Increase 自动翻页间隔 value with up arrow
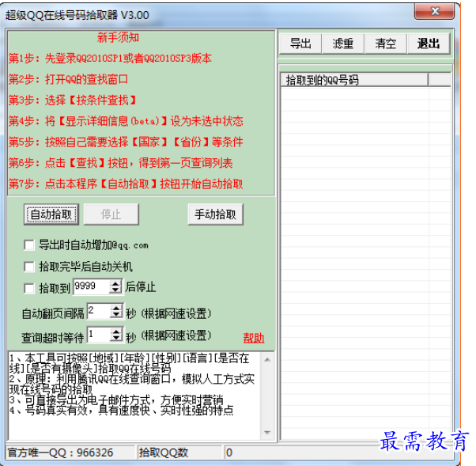Screen dimensions: 476x466 pyautogui.click(x=116, y=308)
